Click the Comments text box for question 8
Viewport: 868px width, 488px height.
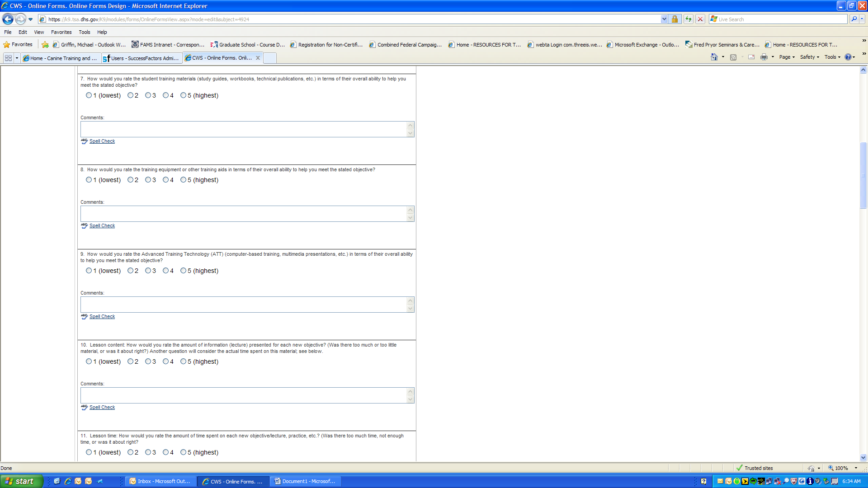pyautogui.click(x=244, y=214)
